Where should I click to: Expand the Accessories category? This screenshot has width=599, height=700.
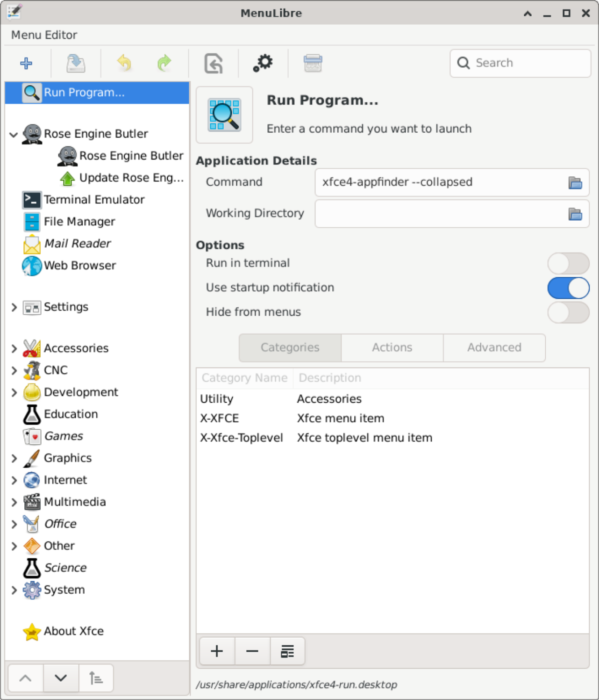[x=14, y=348]
